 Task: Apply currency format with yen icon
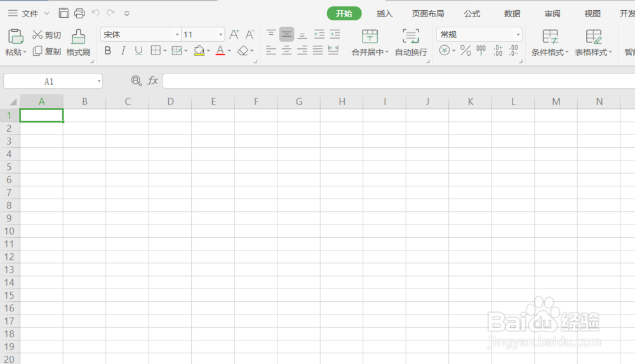pyautogui.click(x=444, y=51)
